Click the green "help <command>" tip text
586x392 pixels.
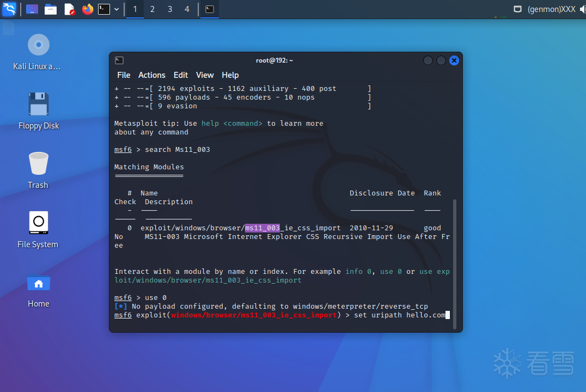[x=231, y=124]
